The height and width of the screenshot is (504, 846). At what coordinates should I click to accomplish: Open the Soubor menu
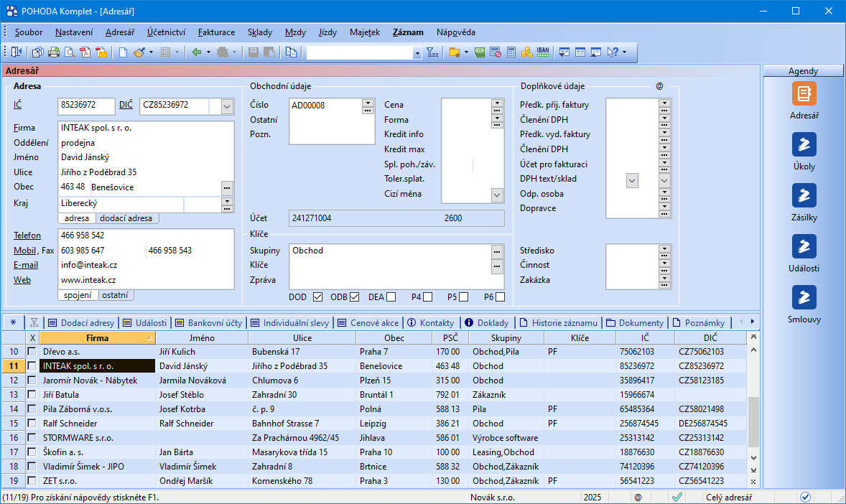(x=29, y=32)
